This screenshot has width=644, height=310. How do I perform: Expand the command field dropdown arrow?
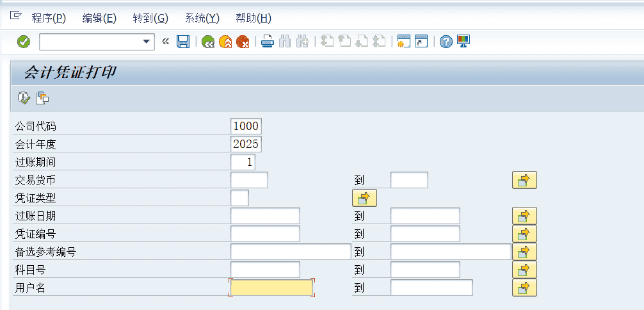(x=147, y=42)
